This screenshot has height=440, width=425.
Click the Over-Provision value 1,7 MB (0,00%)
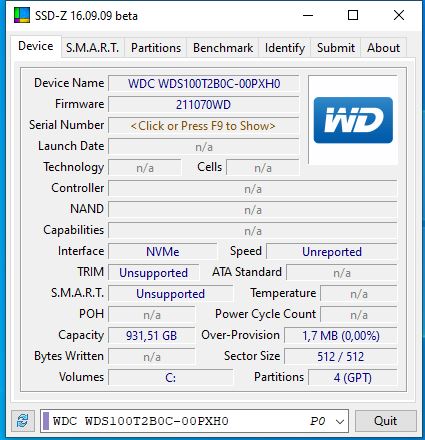click(341, 336)
